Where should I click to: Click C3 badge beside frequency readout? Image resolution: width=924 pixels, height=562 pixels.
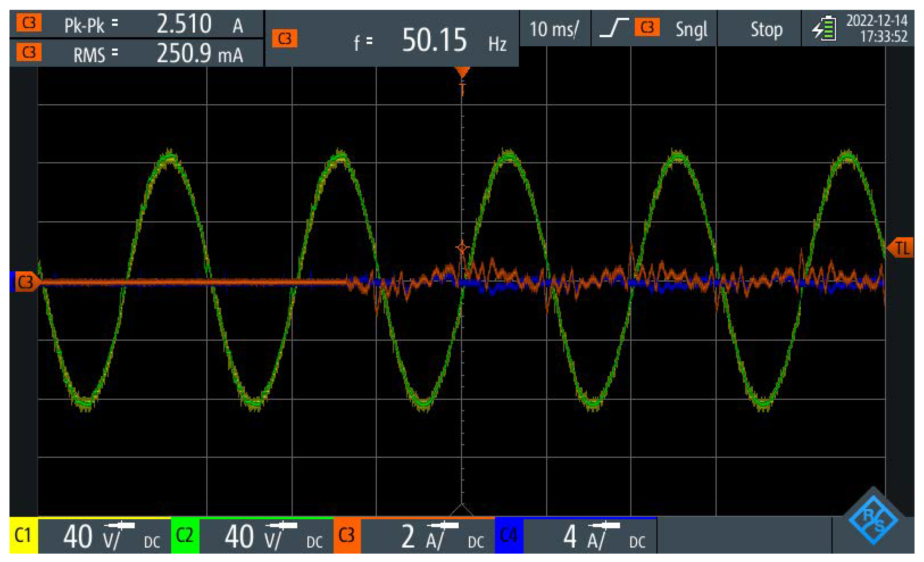(285, 39)
